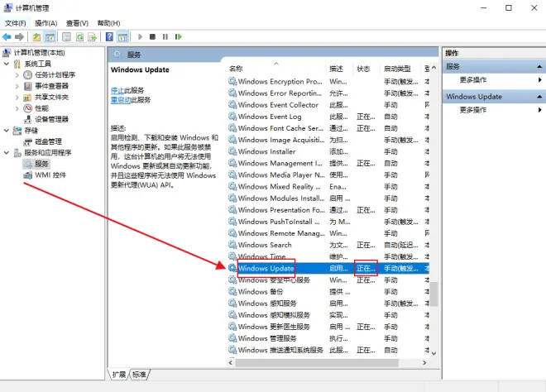Select the Windows Installer service row
Viewport: 546px width, 392px height.
pyautogui.click(x=328, y=151)
